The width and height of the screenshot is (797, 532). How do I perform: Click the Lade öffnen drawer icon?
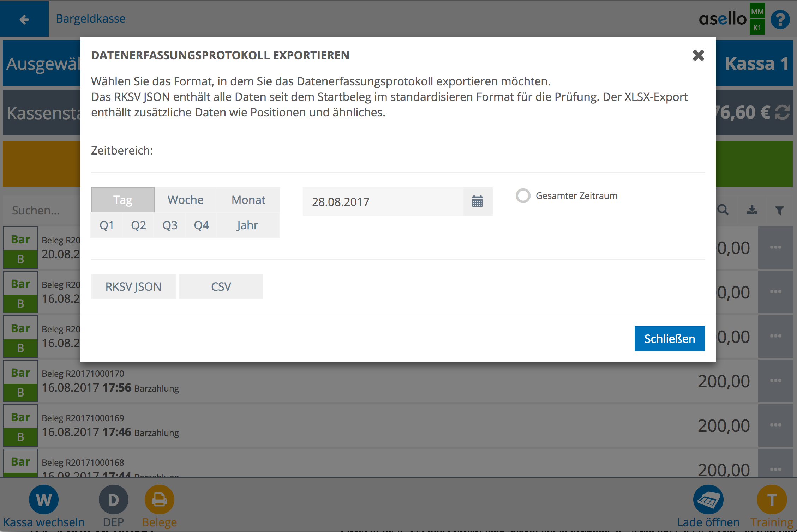(x=708, y=500)
